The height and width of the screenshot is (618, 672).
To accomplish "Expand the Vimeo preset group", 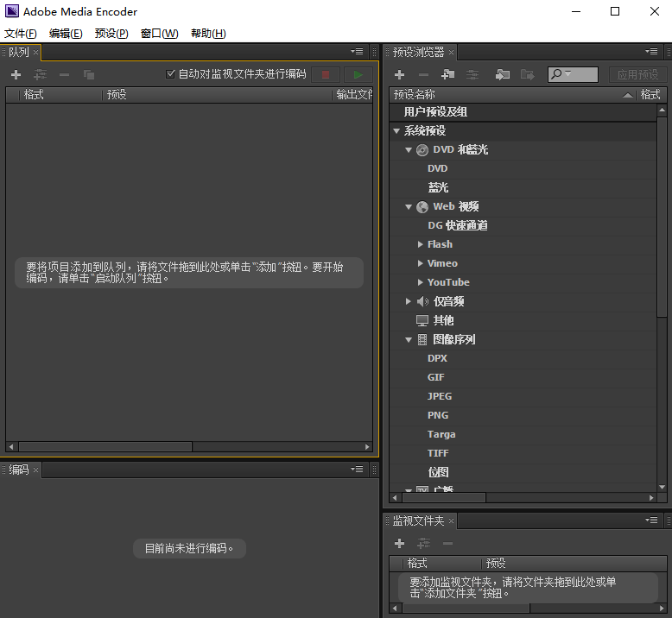I will click(x=420, y=263).
